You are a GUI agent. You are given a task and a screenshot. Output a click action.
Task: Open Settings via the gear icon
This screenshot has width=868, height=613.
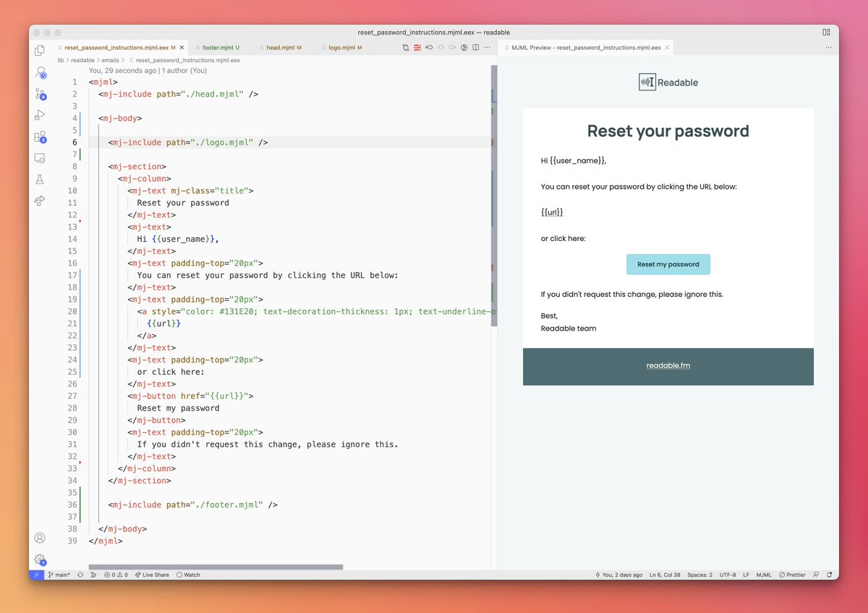pyautogui.click(x=40, y=559)
